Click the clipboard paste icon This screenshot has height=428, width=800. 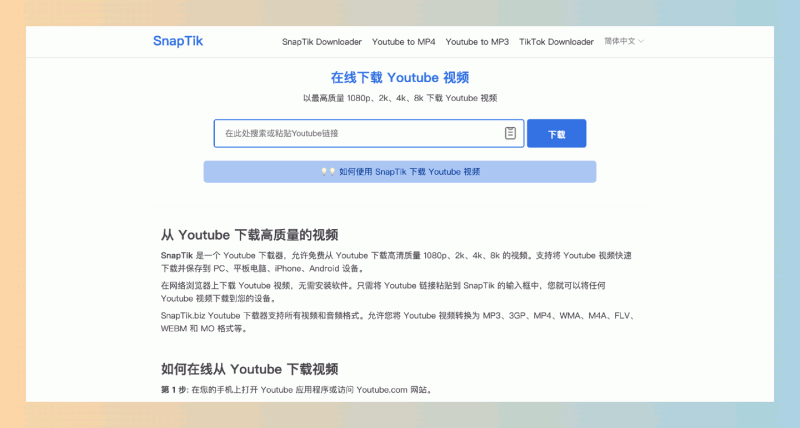click(510, 133)
